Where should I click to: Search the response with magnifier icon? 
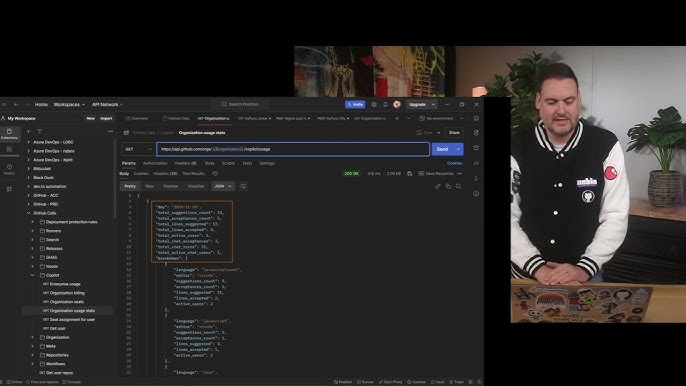(x=458, y=186)
